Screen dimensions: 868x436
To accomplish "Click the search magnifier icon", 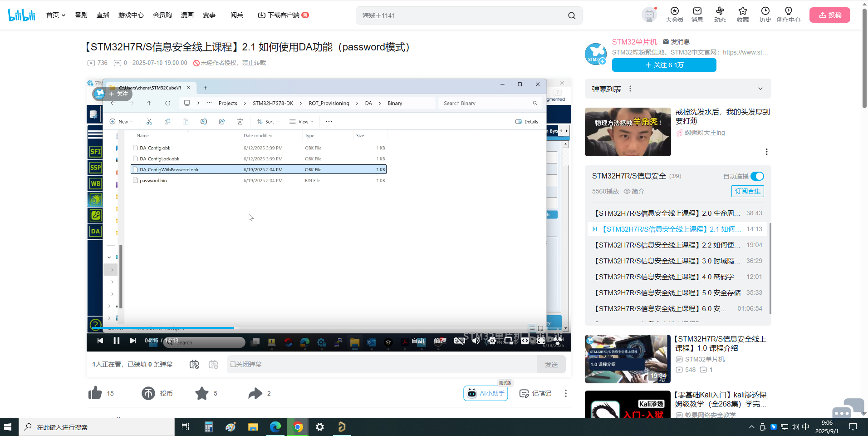I will 572,15.
